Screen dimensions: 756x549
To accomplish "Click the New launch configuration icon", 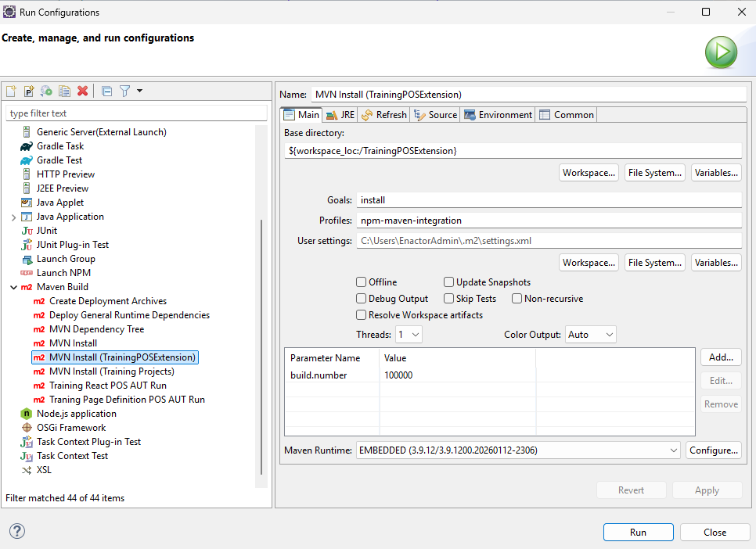I will [x=11, y=91].
